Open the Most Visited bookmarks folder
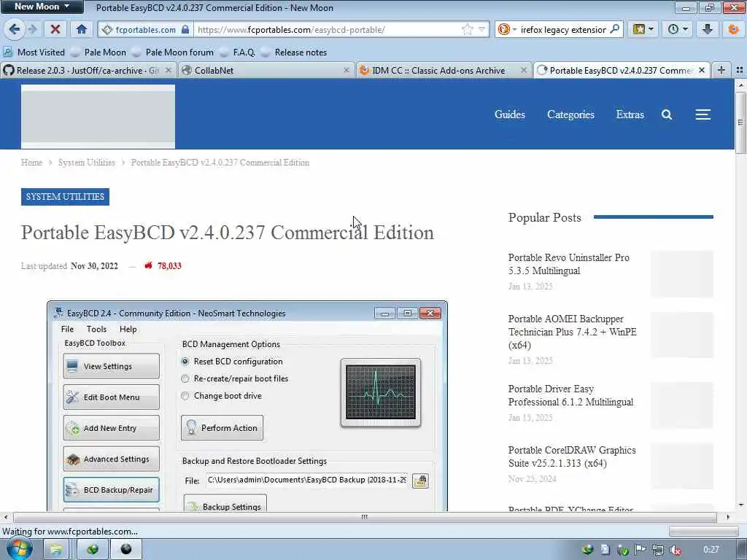The width and height of the screenshot is (747, 560). 34,52
